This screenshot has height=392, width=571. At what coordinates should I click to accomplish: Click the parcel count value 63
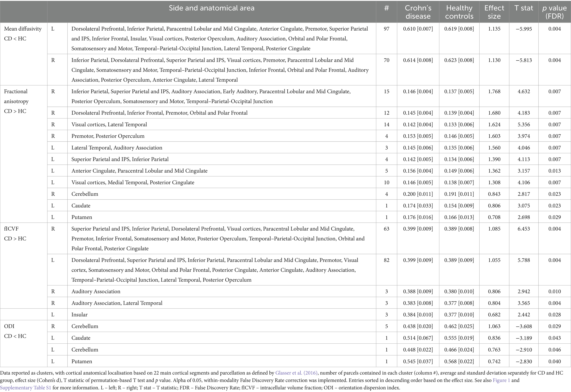click(386, 229)
